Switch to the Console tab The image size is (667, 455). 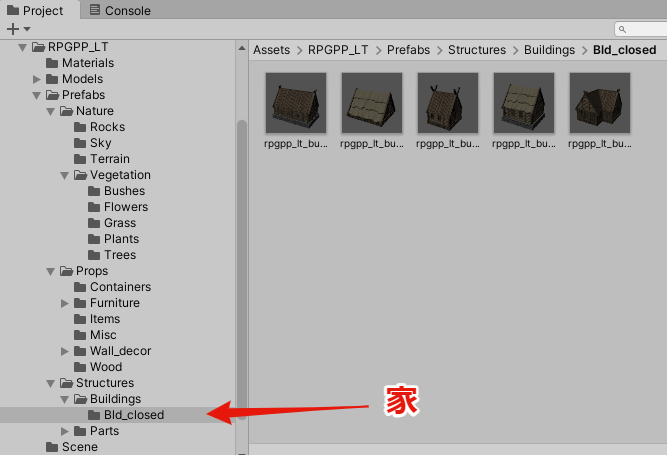pos(121,10)
